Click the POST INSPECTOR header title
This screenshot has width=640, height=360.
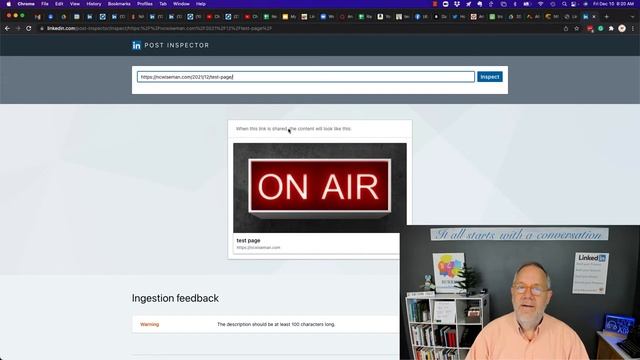coord(176,45)
